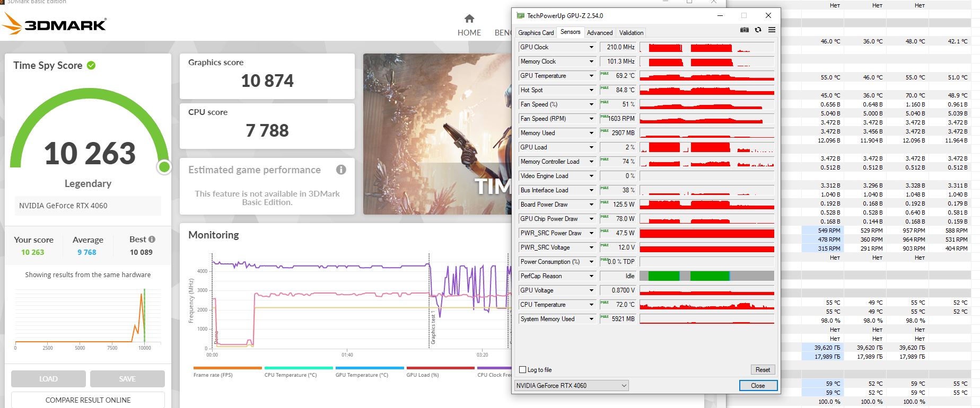Click the highlighted 549 RPM cell
The width and height of the screenshot is (980, 408).
tap(821, 230)
